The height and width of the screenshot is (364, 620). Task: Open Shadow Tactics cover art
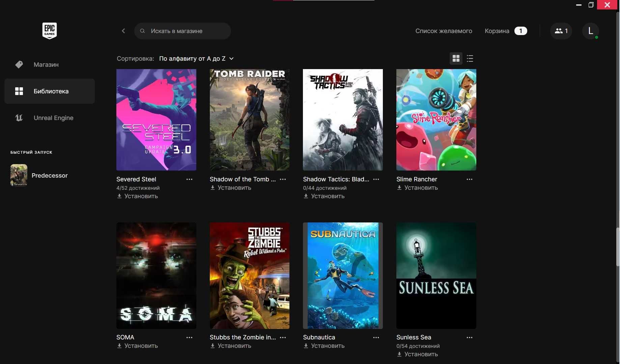click(343, 120)
